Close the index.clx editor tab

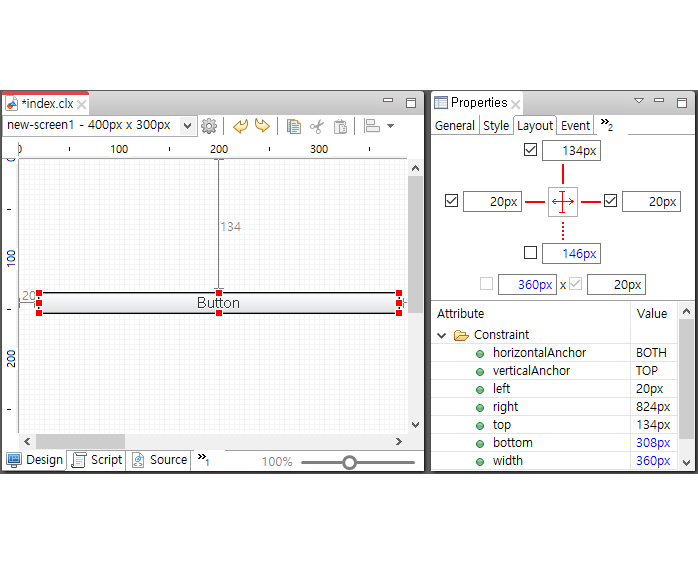pyautogui.click(x=81, y=104)
